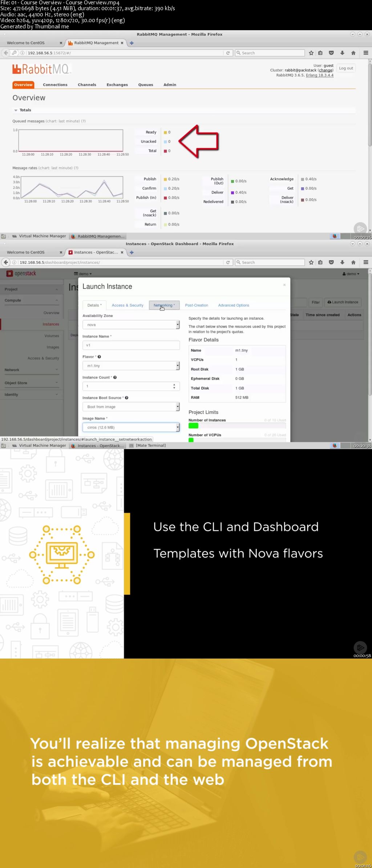Click downloads arrow in RabbitMQ browser window
This screenshot has height=868, width=372.
pyautogui.click(x=342, y=53)
